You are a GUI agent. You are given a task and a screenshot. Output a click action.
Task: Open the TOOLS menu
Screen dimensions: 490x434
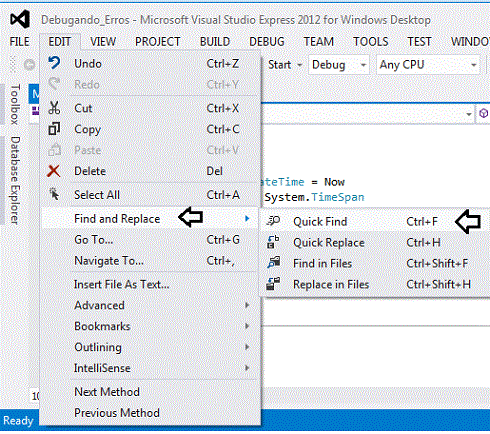pos(371,42)
